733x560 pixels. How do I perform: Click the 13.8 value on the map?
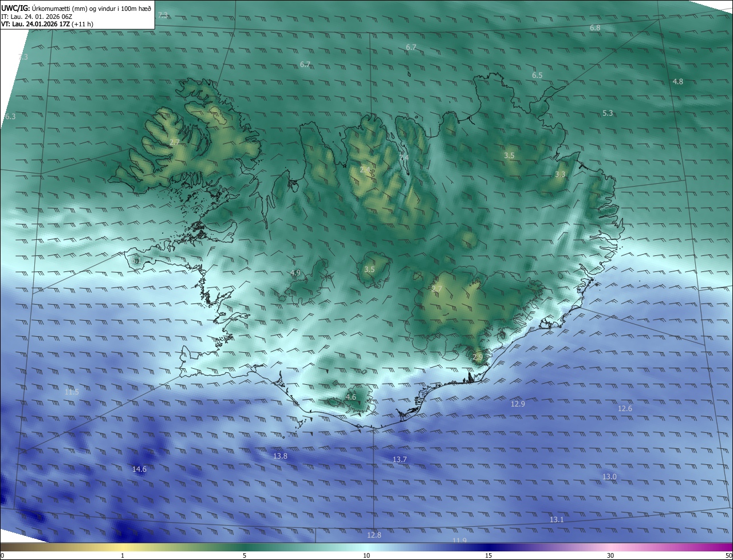[x=281, y=456]
